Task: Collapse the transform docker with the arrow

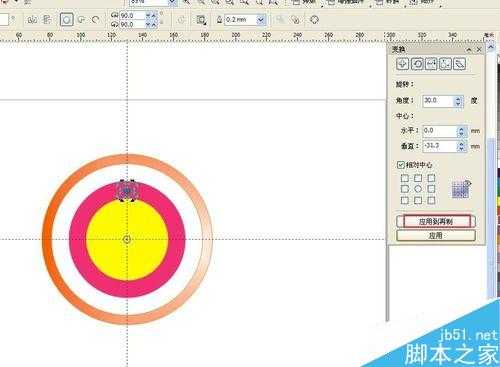Action: (x=469, y=50)
